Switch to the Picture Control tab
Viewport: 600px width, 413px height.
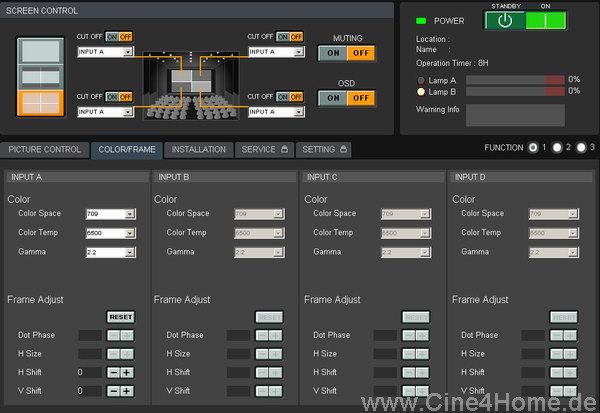click(44, 150)
